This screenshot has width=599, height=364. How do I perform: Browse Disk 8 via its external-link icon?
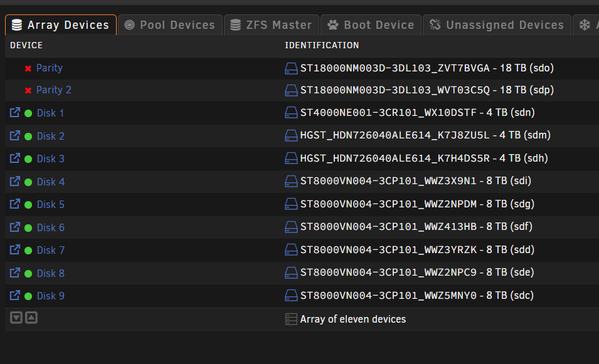click(15, 273)
